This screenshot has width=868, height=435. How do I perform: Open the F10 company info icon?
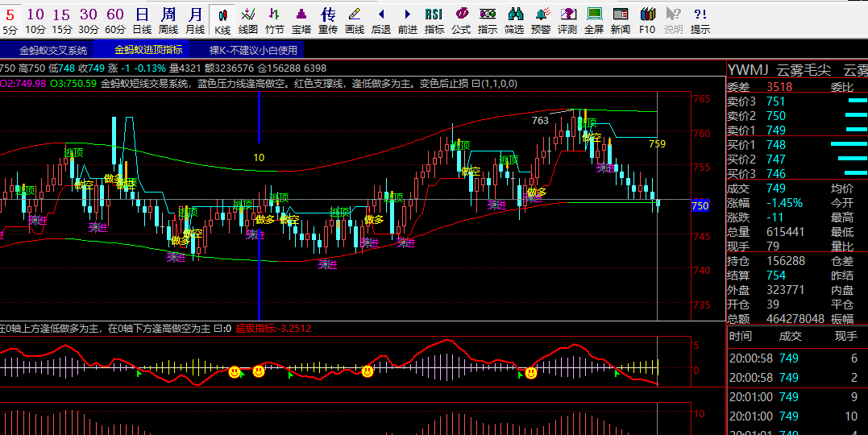647,20
